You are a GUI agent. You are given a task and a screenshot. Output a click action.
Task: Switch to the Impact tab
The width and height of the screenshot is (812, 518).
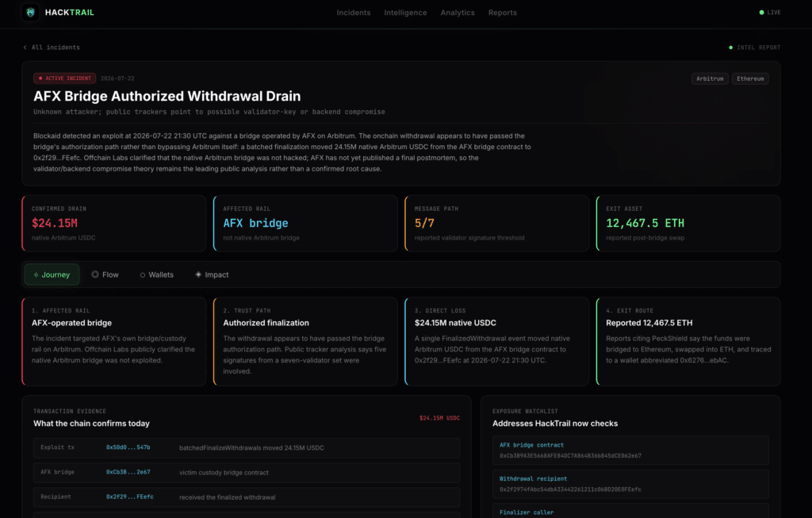coord(212,274)
